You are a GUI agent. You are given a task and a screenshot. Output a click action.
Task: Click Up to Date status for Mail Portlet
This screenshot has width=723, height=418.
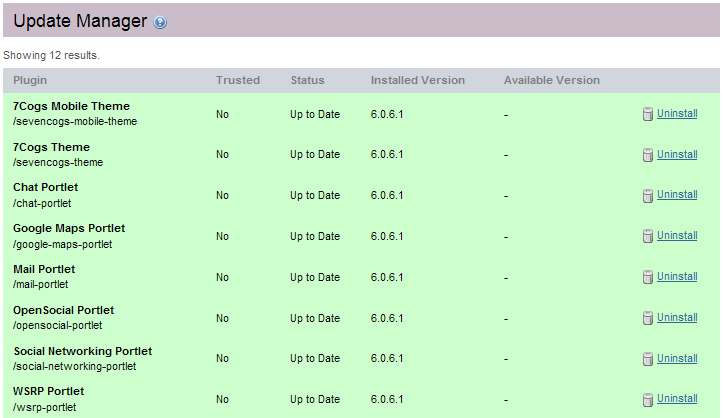[315, 277]
